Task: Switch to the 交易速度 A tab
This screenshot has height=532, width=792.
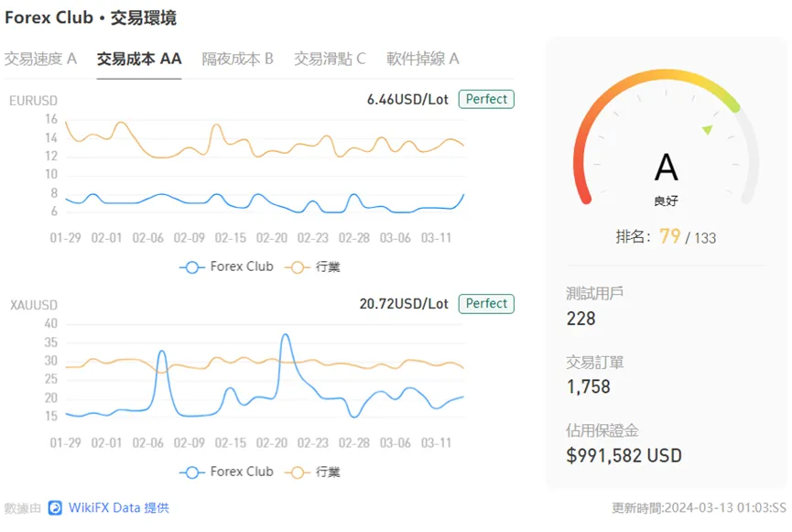Action: point(40,60)
